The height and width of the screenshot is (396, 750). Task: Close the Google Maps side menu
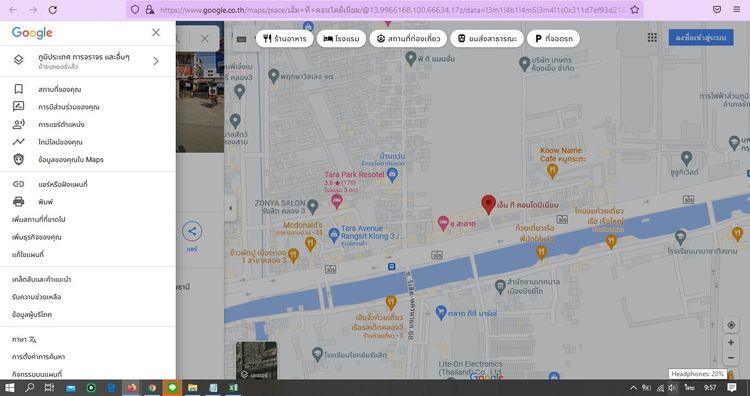coord(156,33)
